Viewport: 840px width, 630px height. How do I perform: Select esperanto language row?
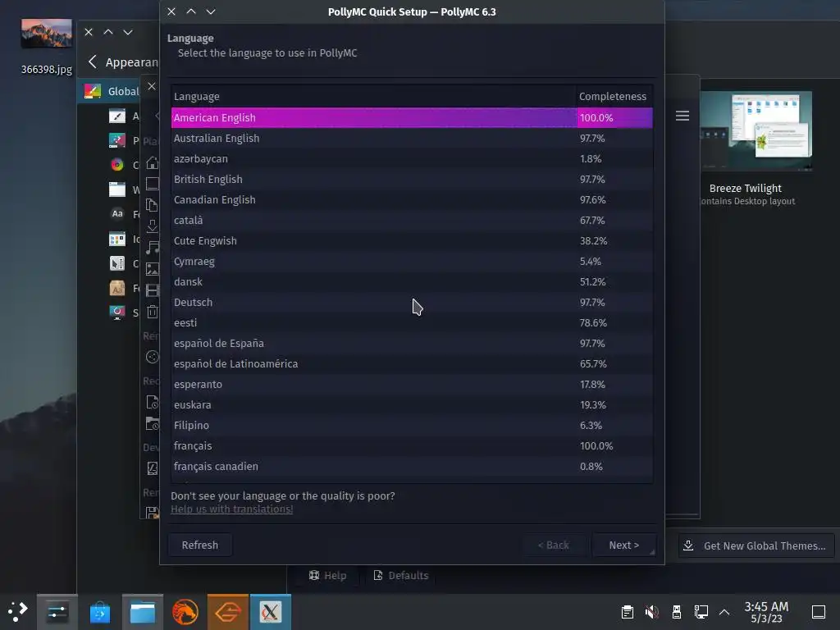[x=412, y=384]
